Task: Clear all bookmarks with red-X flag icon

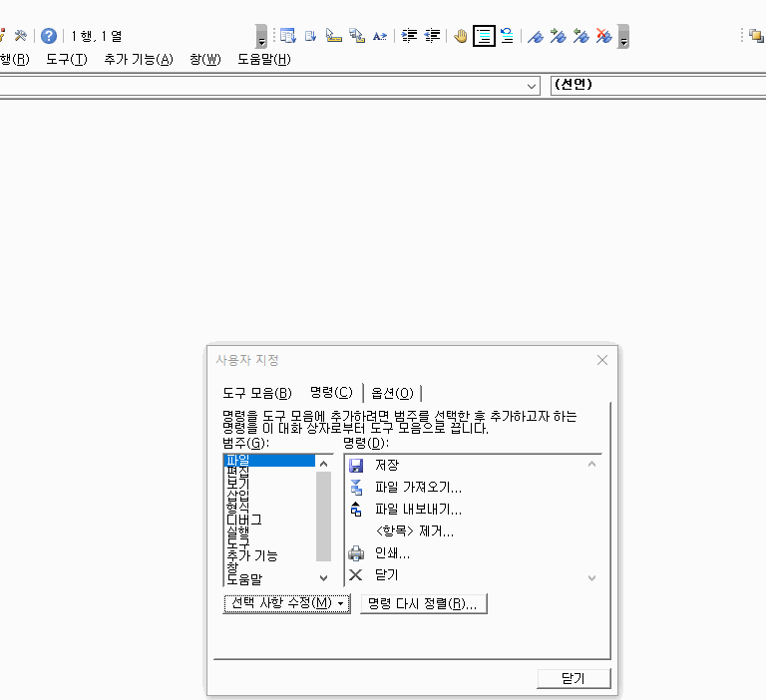Action: pyautogui.click(x=603, y=36)
